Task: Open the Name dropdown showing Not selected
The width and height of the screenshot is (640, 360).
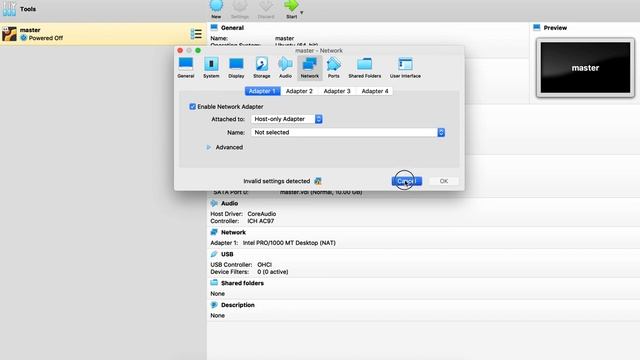Action: pos(348,132)
